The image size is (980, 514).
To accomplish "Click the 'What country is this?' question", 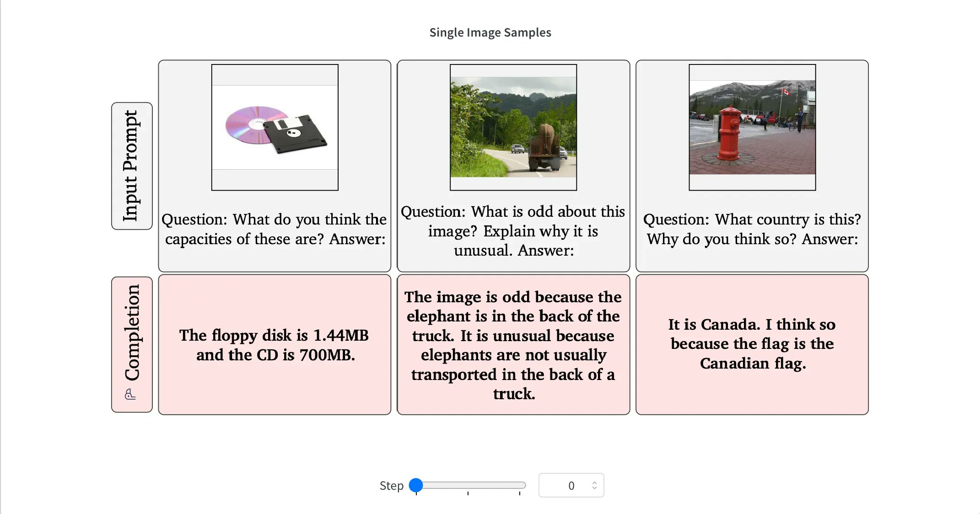I will click(752, 229).
